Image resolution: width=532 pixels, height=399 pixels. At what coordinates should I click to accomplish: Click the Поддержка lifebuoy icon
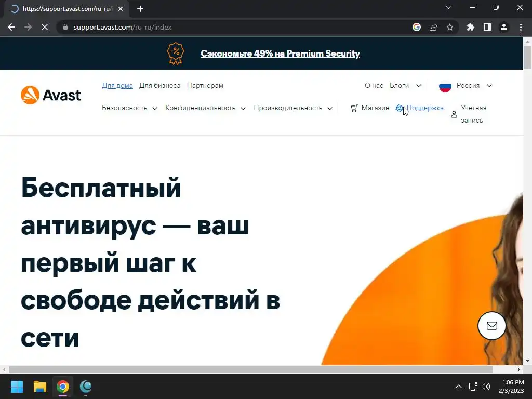click(x=400, y=108)
